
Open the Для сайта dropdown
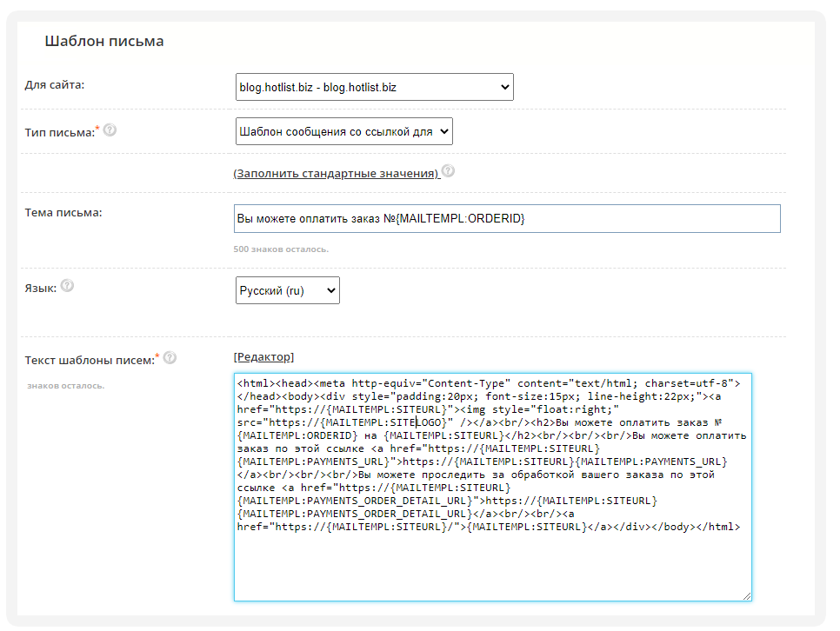pyautogui.click(x=374, y=87)
